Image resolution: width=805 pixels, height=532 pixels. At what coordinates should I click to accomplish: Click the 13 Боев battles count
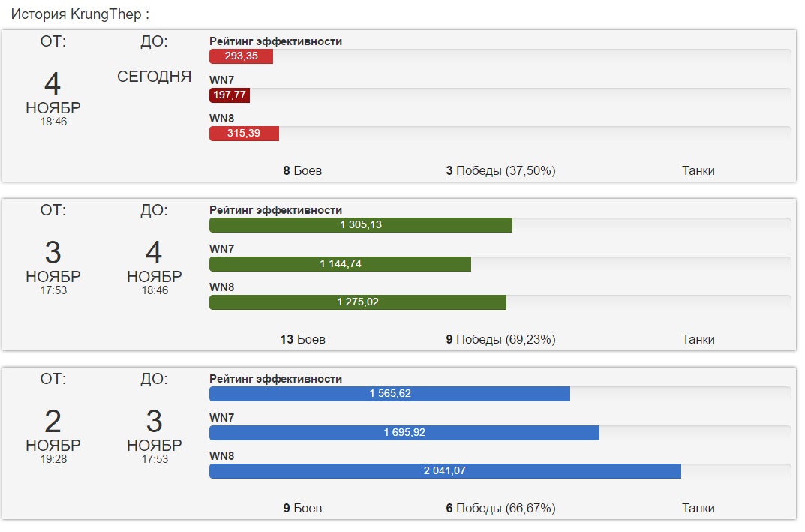302,339
